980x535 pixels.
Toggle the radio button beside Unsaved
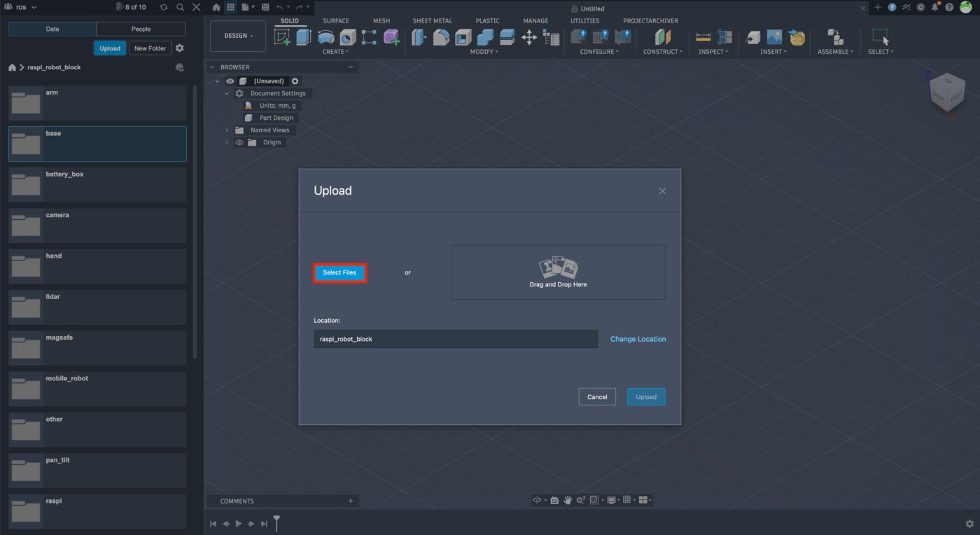click(295, 81)
